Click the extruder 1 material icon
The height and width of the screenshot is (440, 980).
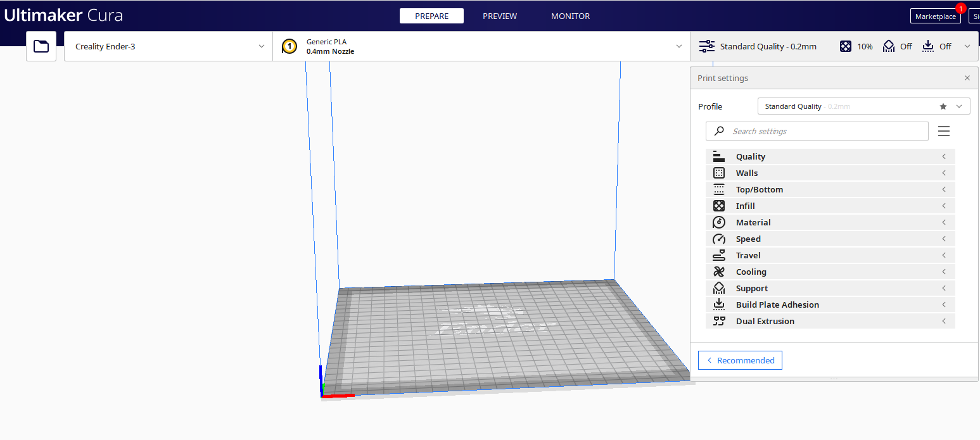289,46
